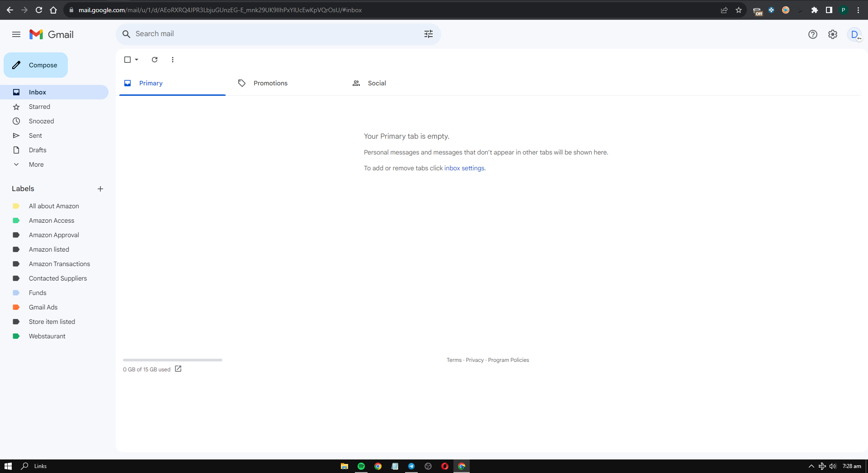Switch to the Promotions tab
This screenshot has width=868, height=473.
coord(287,83)
